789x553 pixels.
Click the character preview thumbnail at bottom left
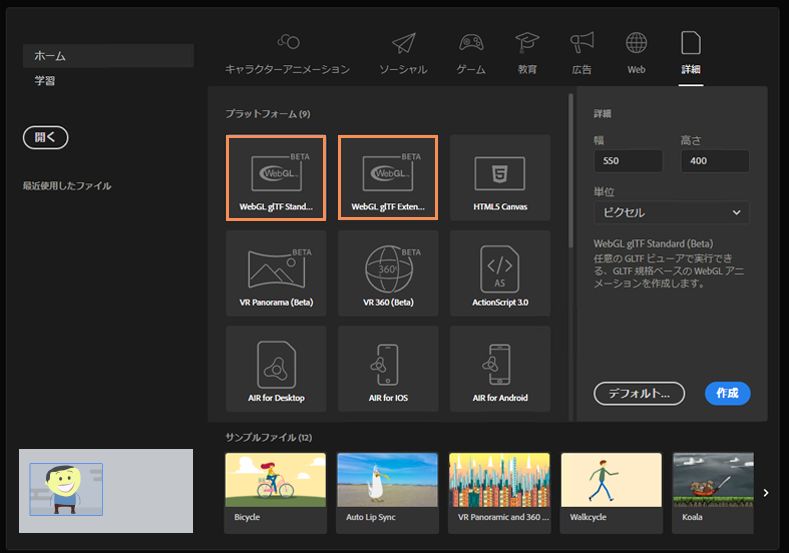click(106, 491)
